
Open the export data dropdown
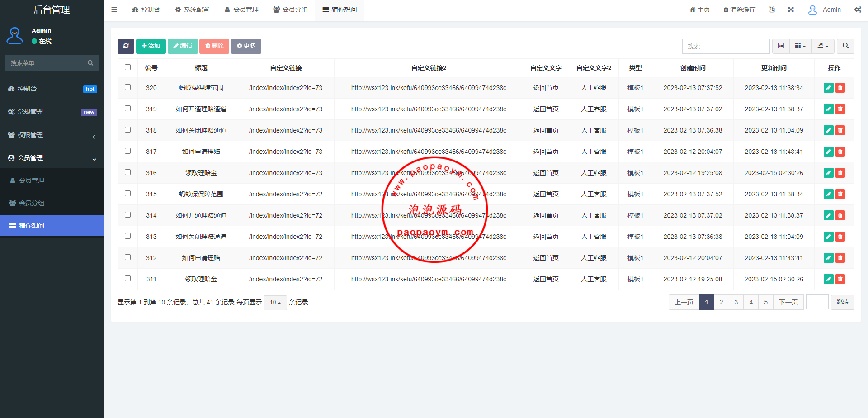823,46
